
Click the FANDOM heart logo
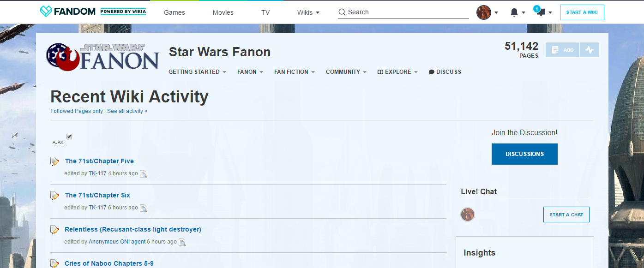point(46,12)
